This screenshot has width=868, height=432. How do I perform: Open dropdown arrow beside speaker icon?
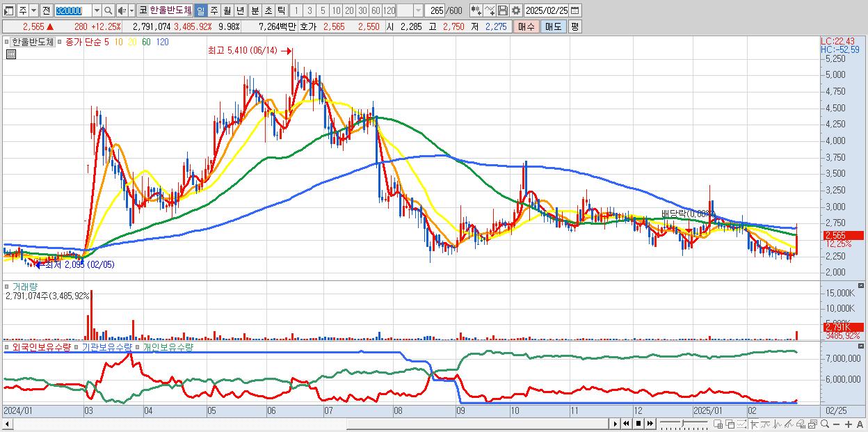click(131, 10)
